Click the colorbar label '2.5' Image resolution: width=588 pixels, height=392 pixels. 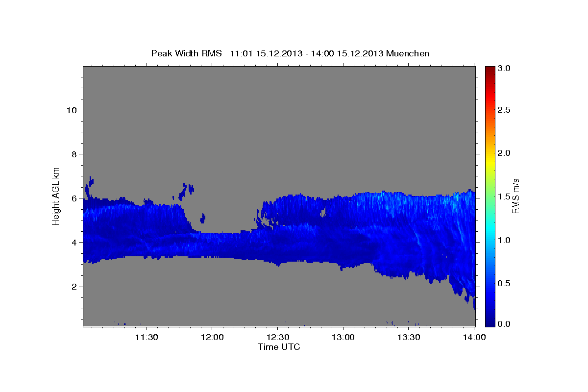pyautogui.click(x=505, y=110)
